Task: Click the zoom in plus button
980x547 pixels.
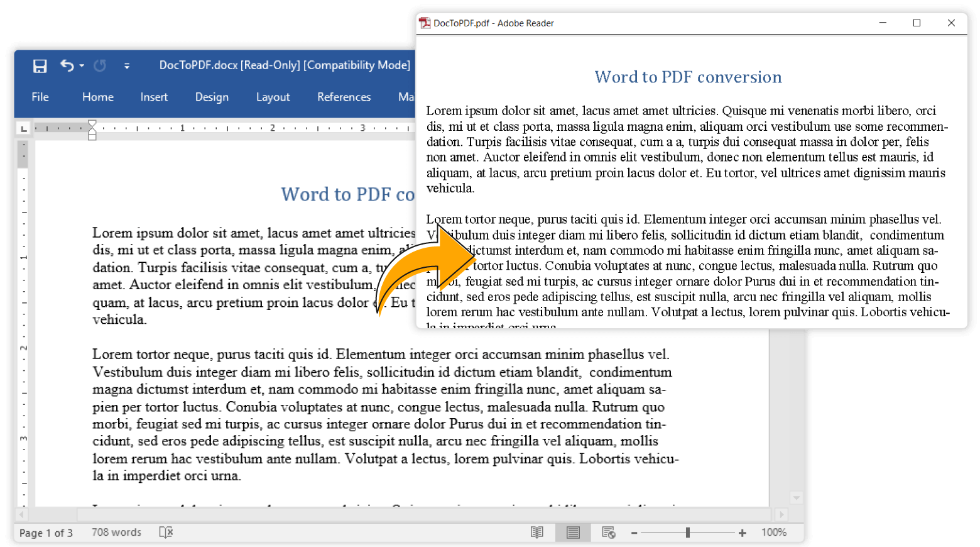Action: tap(742, 533)
